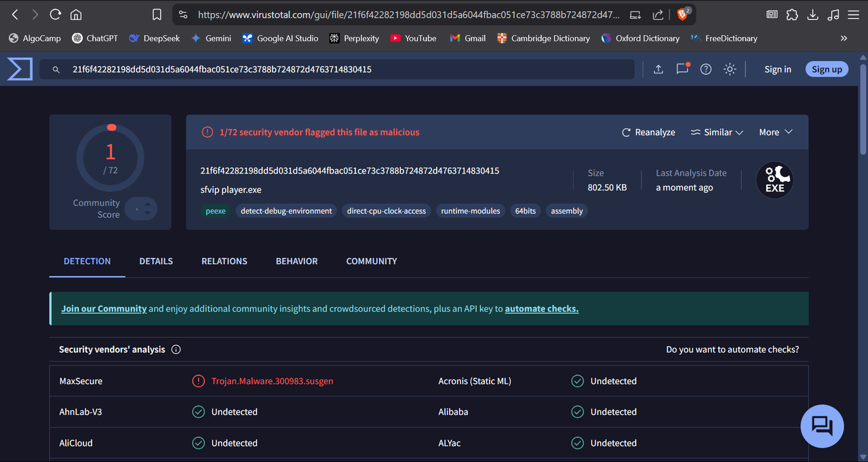Click the Sign in link
The image size is (868, 462).
pos(778,69)
